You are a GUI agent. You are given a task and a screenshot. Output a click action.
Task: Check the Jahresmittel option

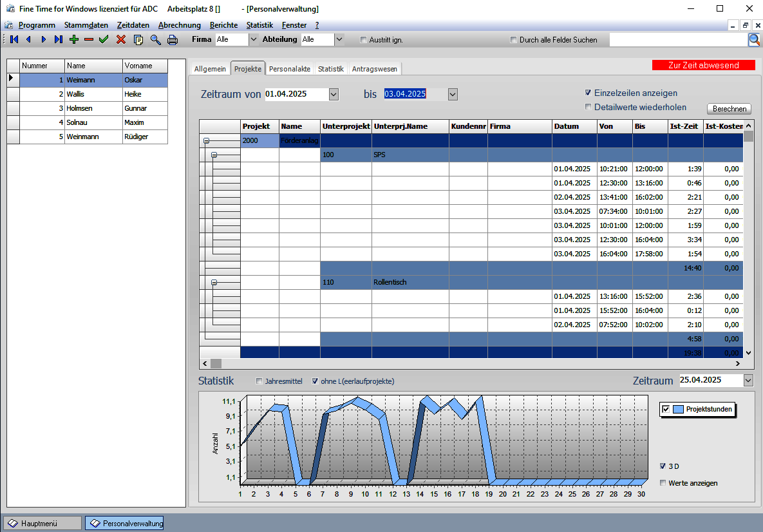(259, 381)
